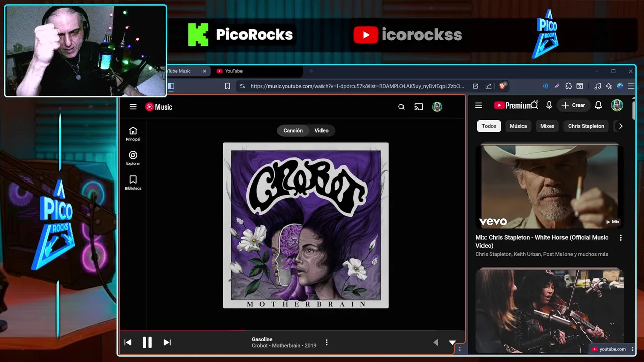Collapse the player with down arrow
This screenshot has width=644, height=362.
452,343
